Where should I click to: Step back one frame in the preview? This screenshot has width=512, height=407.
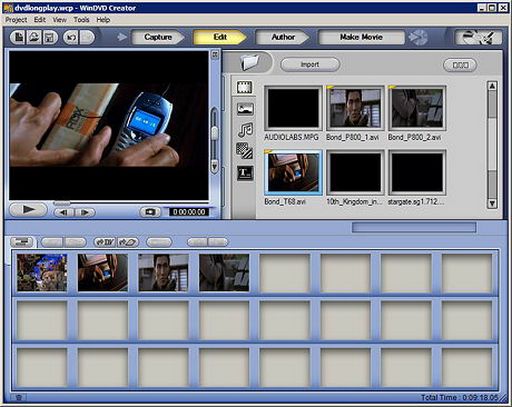[x=64, y=212]
